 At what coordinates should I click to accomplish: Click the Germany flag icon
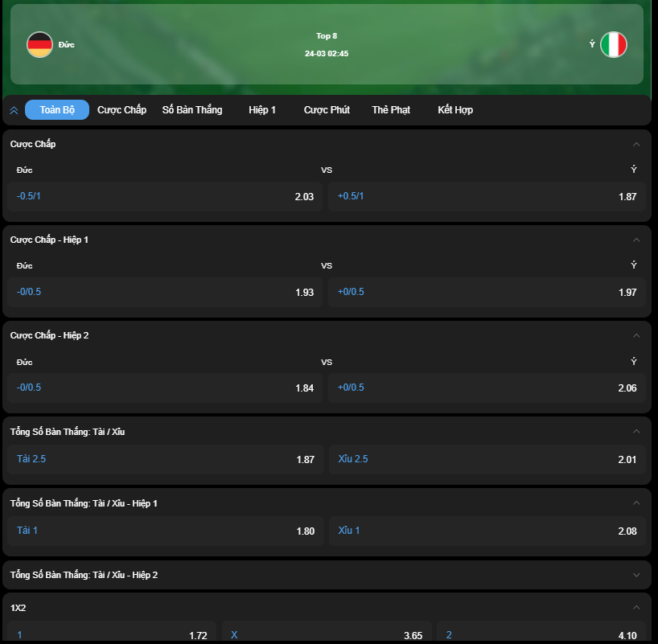[x=39, y=44]
